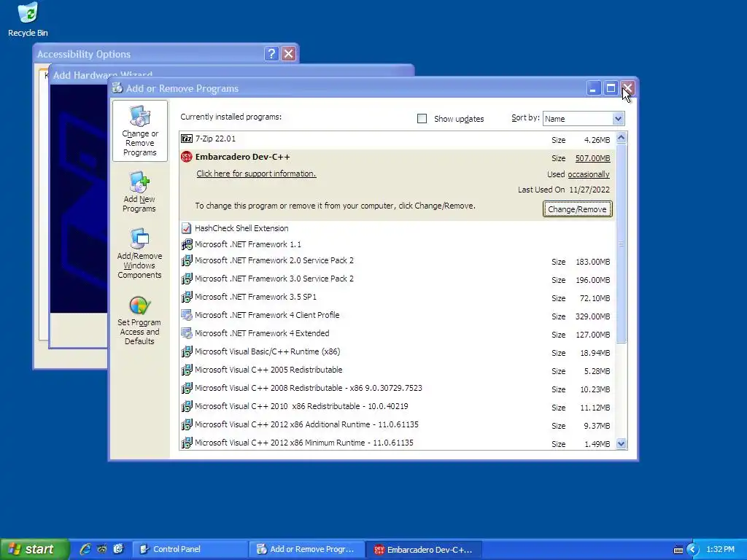Select Microsoft .NET Framework 3.5 SP1 entry

coord(398,297)
